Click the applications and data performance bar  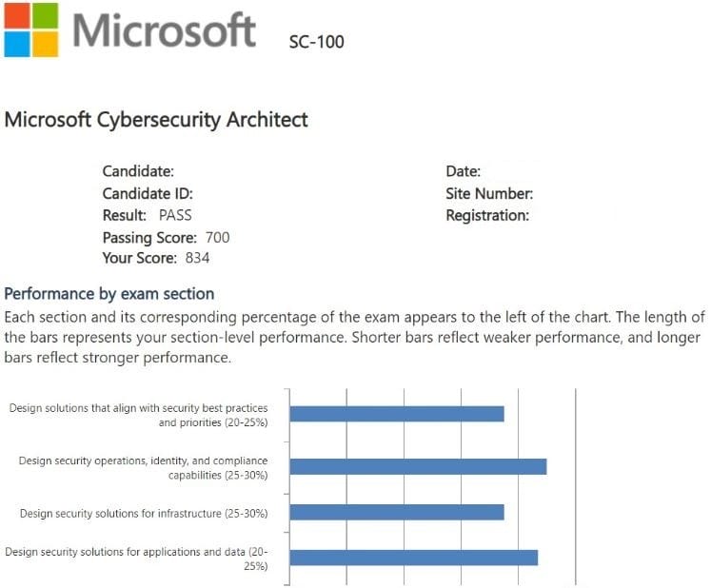pos(414,558)
